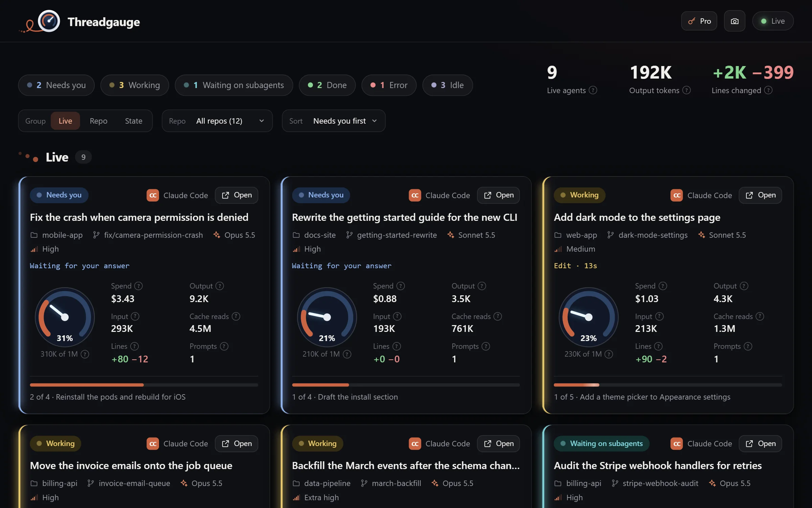Click the mobile-app folder icon
The width and height of the screenshot is (812, 508).
34,235
